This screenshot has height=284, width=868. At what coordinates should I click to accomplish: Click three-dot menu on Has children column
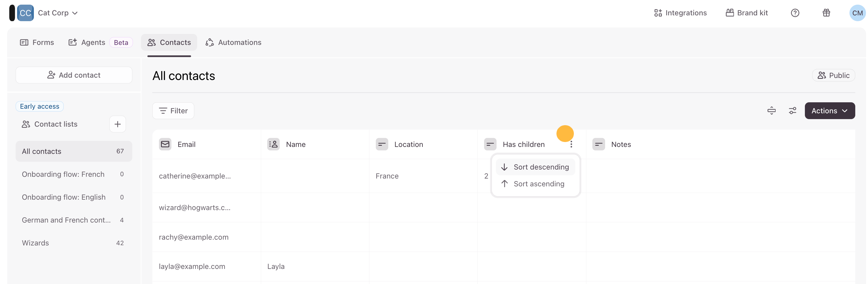point(571,144)
